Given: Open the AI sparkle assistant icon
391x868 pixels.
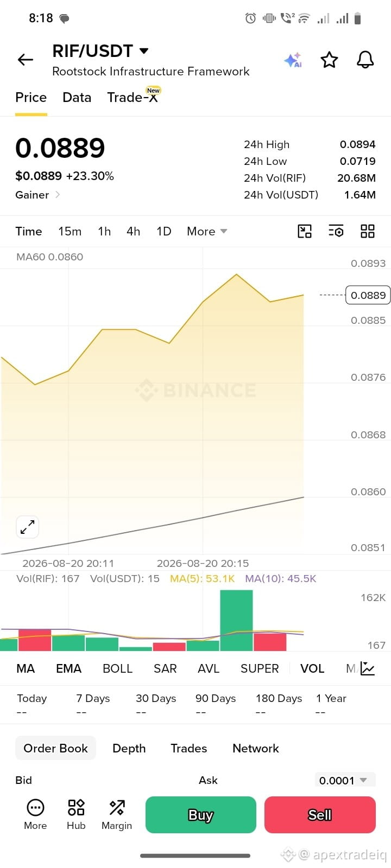Looking at the screenshot, I should (x=293, y=60).
